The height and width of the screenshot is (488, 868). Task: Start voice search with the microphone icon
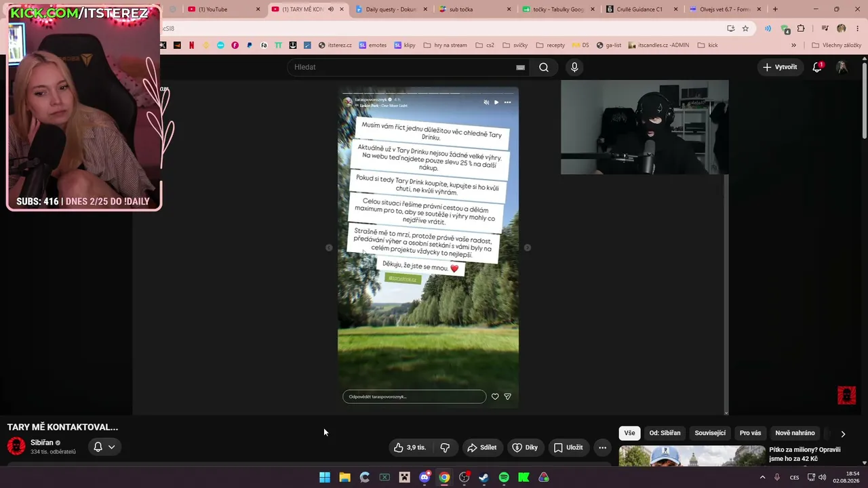click(x=574, y=67)
